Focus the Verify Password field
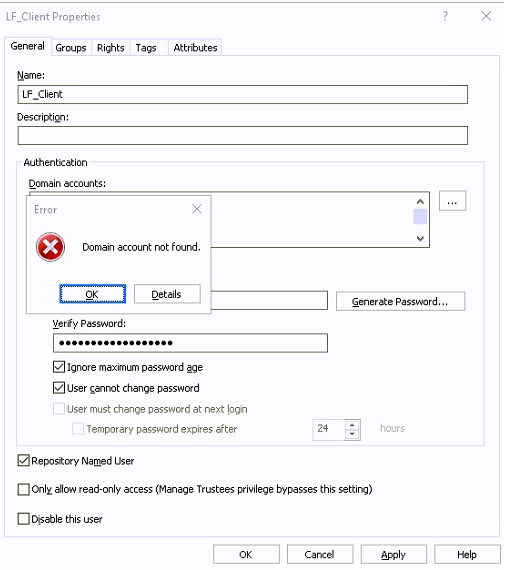The height and width of the screenshot is (570, 505). coord(190,343)
